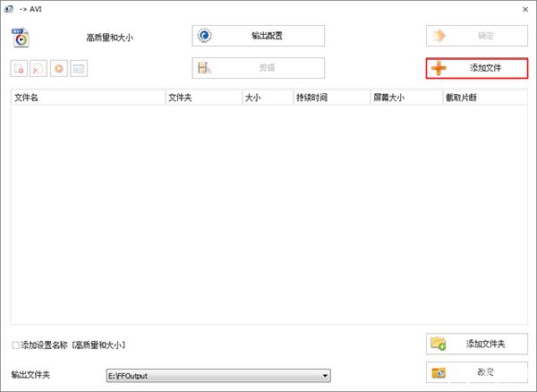Click the media file info icon
The height and width of the screenshot is (392, 537).
tap(79, 68)
